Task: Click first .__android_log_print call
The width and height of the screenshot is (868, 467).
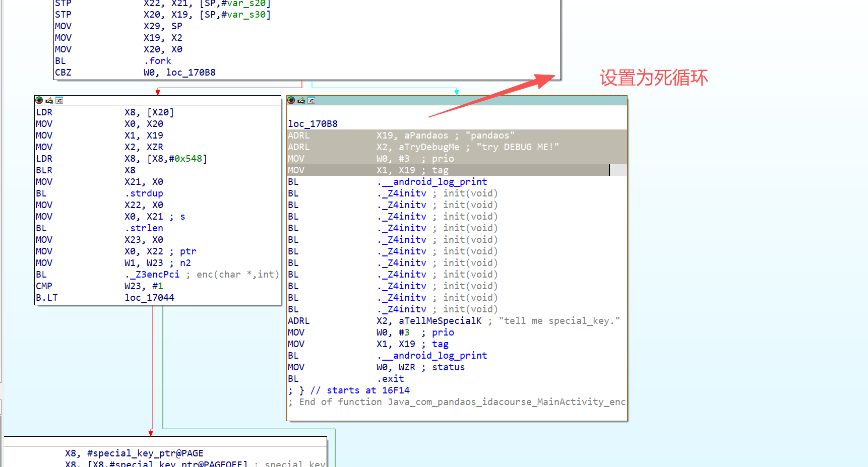Action: click(432, 182)
